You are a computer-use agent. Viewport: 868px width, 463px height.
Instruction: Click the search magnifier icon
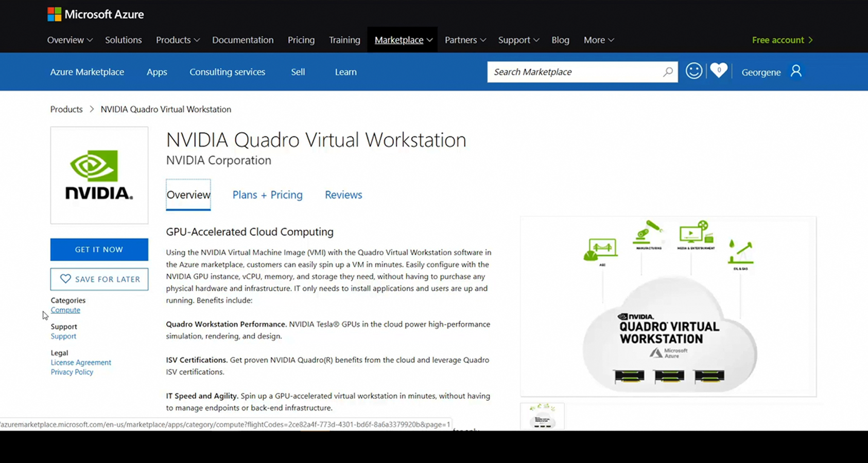pyautogui.click(x=668, y=72)
